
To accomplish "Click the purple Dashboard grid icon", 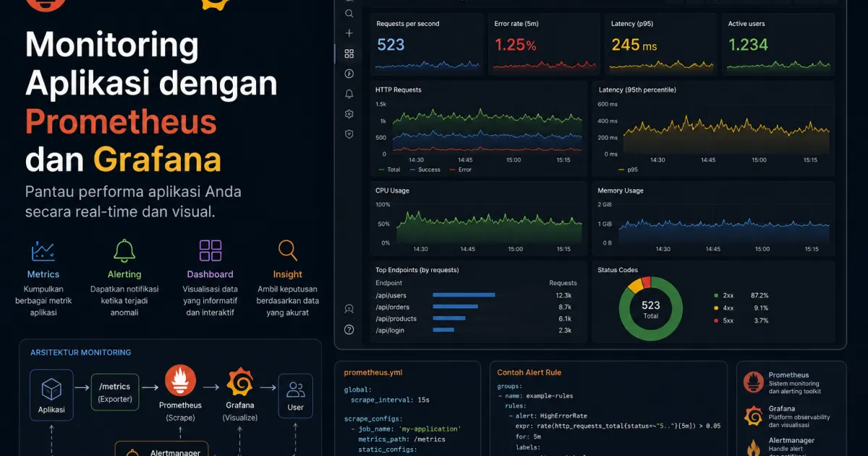I will click(x=210, y=250).
